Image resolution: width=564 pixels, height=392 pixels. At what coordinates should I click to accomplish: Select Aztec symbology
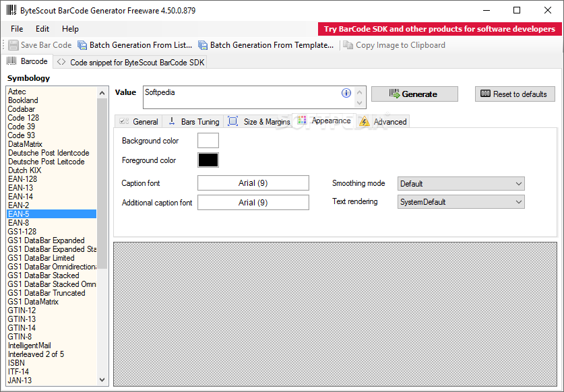pyautogui.click(x=51, y=92)
